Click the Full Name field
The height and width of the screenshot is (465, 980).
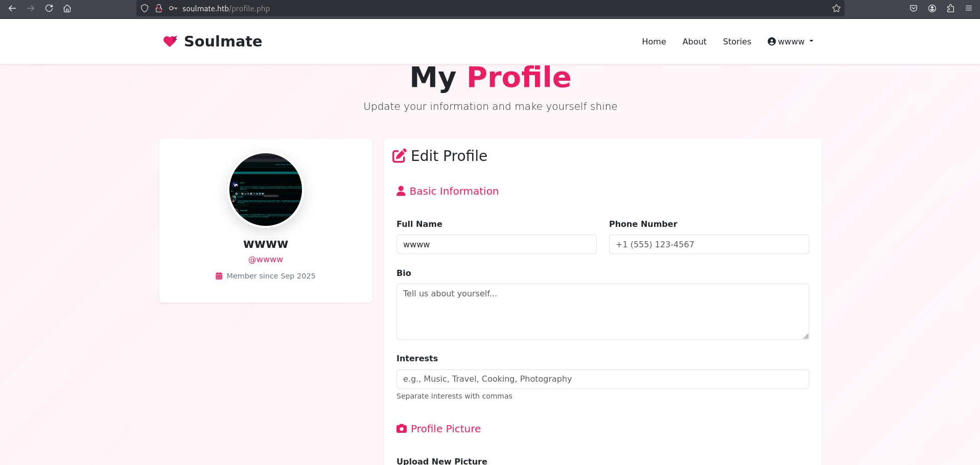coord(497,244)
